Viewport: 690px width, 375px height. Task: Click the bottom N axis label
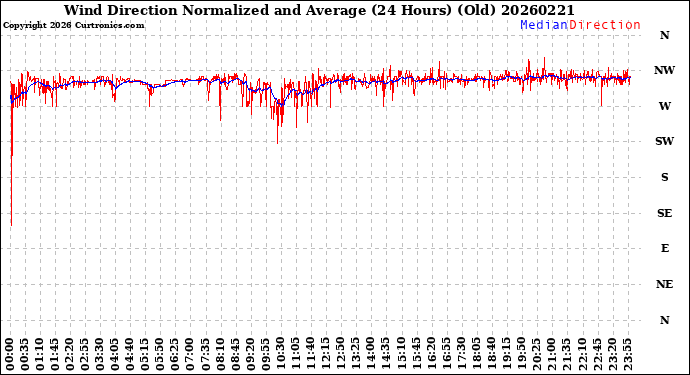tap(664, 320)
